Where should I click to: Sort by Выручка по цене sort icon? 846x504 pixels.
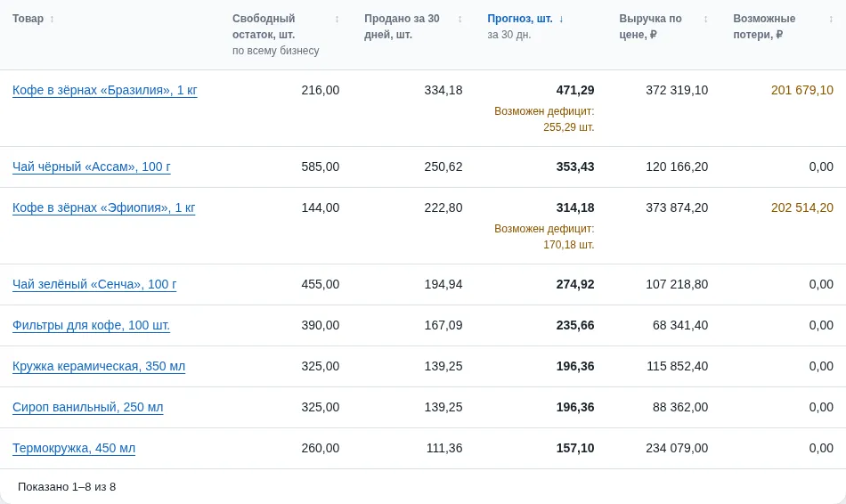(x=705, y=19)
